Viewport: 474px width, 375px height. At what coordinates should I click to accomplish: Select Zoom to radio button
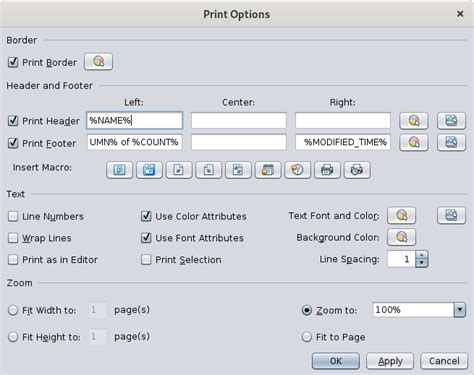coord(307,310)
